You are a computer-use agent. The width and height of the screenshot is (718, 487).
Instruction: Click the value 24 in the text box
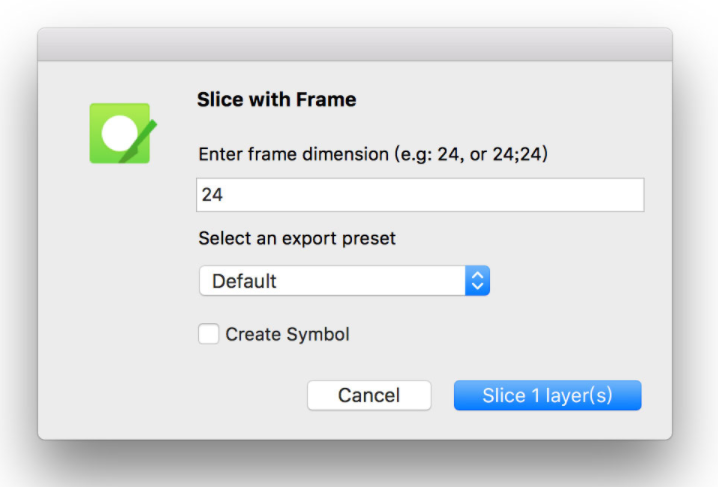coord(212,195)
